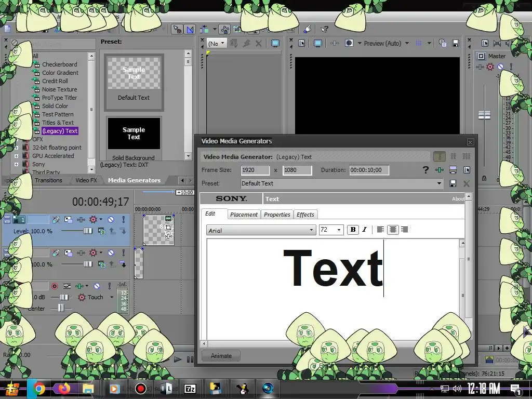This screenshot has height=399, width=532.
Task: Open plug-in help question mark
Action: click(425, 170)
